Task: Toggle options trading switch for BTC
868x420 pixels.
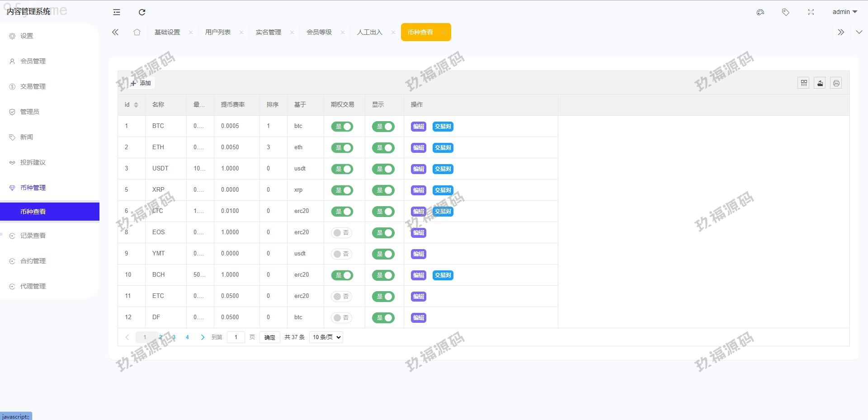Action: click(x=342, y=127)
